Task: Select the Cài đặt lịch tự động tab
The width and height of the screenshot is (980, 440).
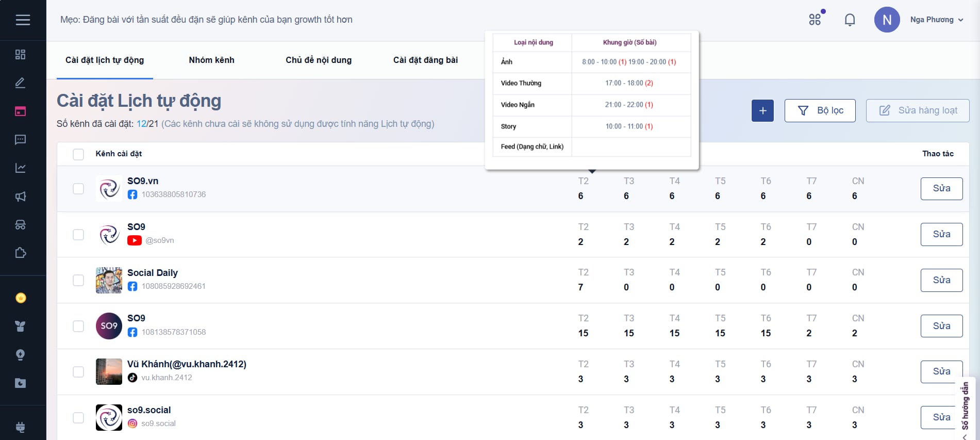Action: (105, 60)
